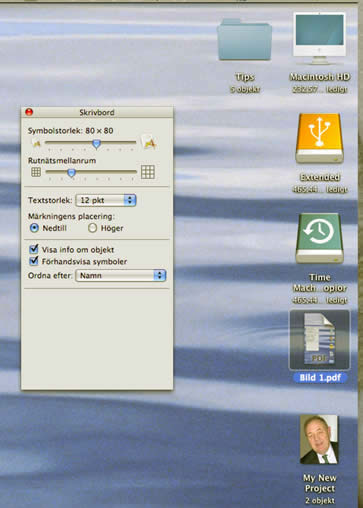363x508 pixels.
Task: Click the large icon at Symbolstorlek slider end
Action: [148, 142]
